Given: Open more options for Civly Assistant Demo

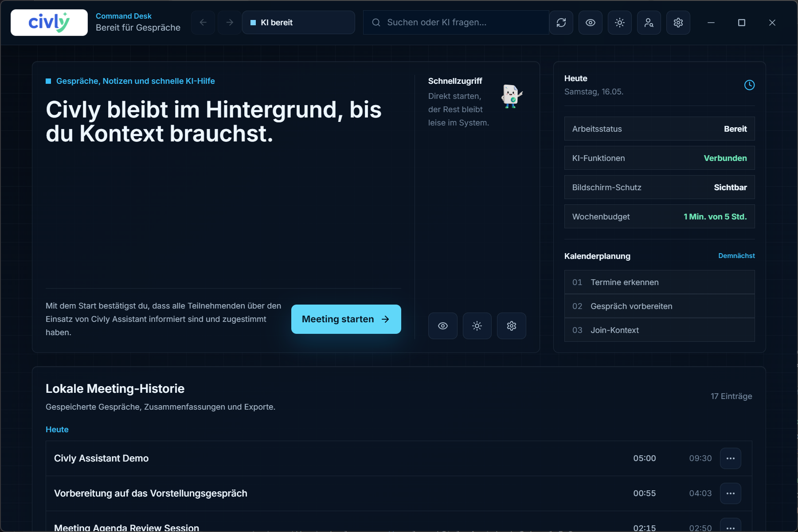Looking at the screenshot, I should point(731,458).
